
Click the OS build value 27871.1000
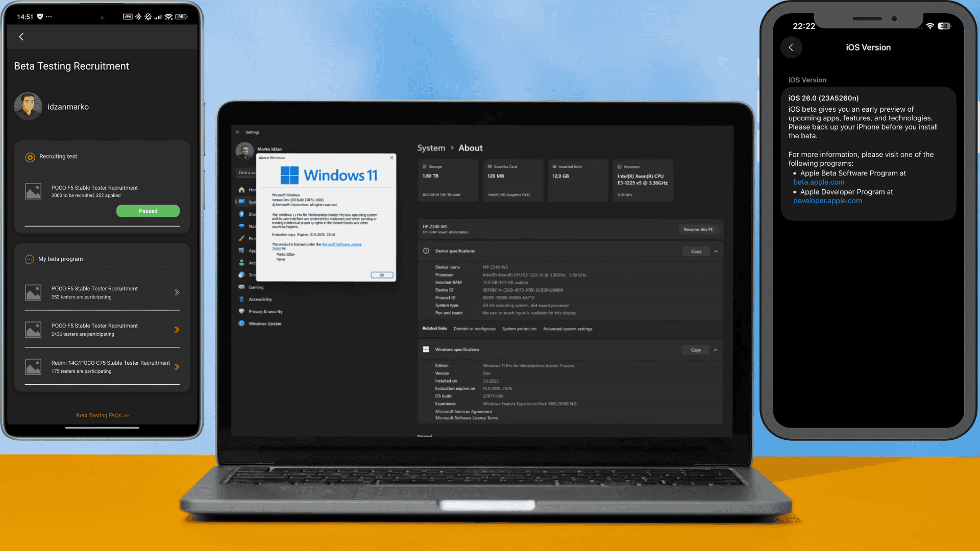(x=493, y=396)
